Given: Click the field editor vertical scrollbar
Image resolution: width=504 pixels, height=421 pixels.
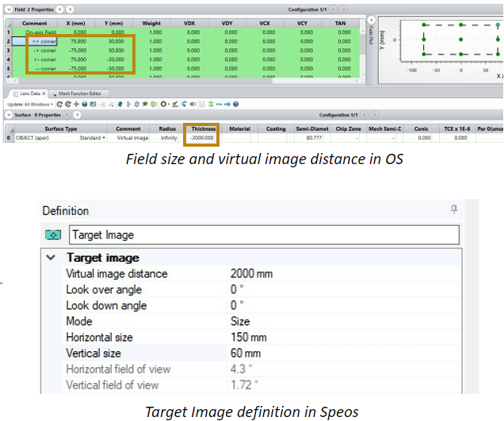Looking at the screenshot, I should (363, 53).
